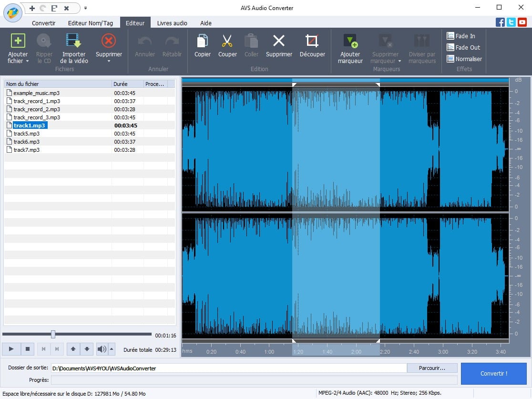This screenshot has width=532, height=399.
Task: Open the Facebook link icon
Action: [500, 22]
